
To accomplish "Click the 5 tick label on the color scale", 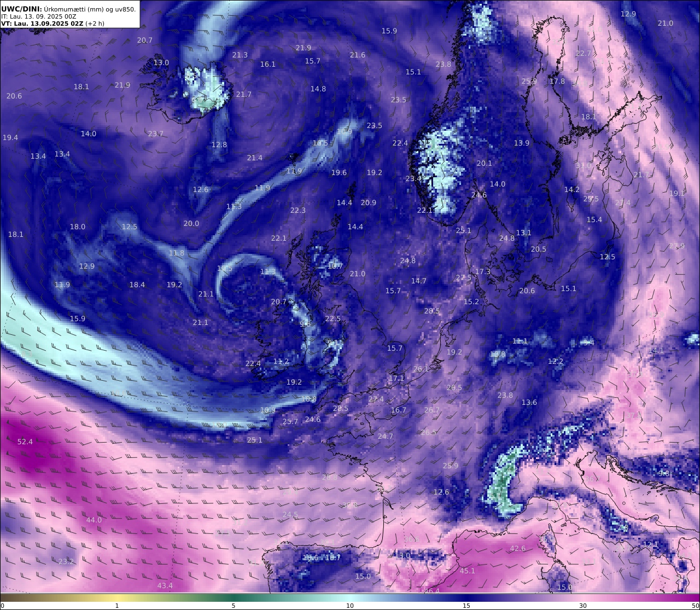I will tap(234, 605).
